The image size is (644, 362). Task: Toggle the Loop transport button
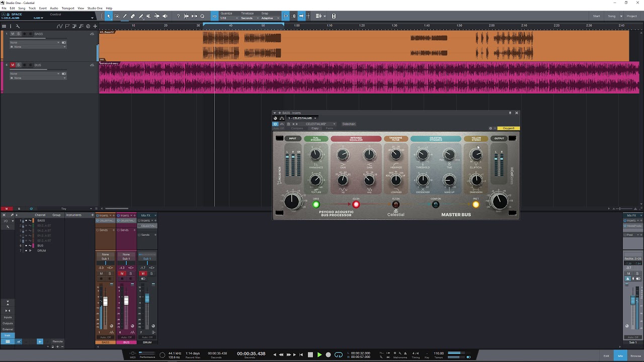click(339, 354)
